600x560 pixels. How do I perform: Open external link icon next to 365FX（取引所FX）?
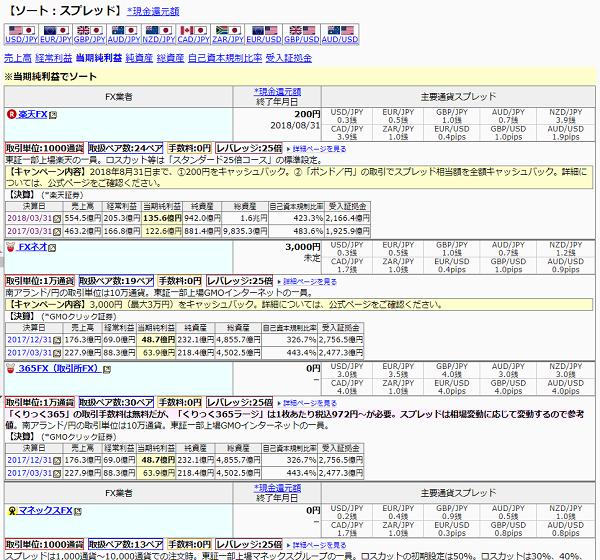click(x=107, y=369)
